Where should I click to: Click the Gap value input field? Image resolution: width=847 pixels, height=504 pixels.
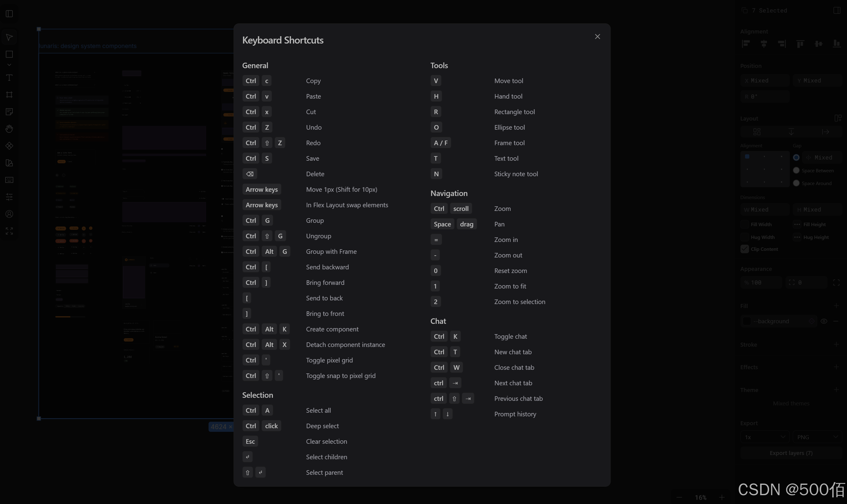pyautogui.click(x=822, y=158)
